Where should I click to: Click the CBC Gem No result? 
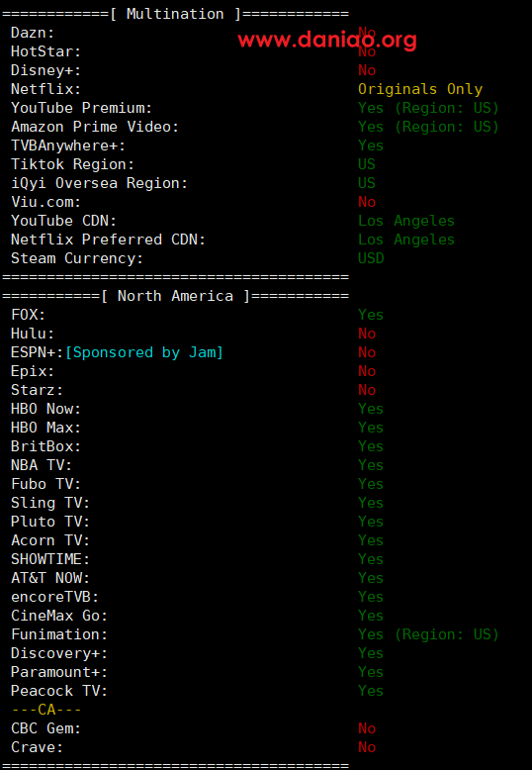[x=367, y=728]
